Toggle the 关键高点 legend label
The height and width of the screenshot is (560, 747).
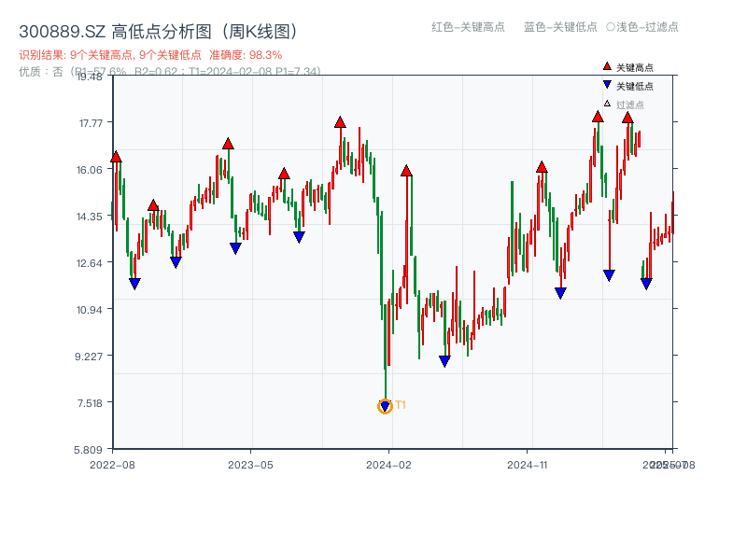click(635, 67)
